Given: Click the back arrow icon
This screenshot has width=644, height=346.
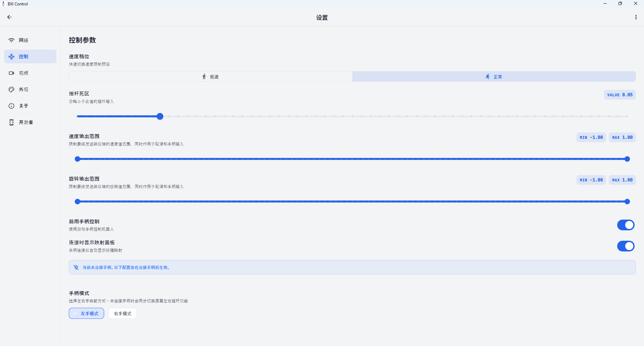Looking at the screenshot, I should [x=9, y=17].
